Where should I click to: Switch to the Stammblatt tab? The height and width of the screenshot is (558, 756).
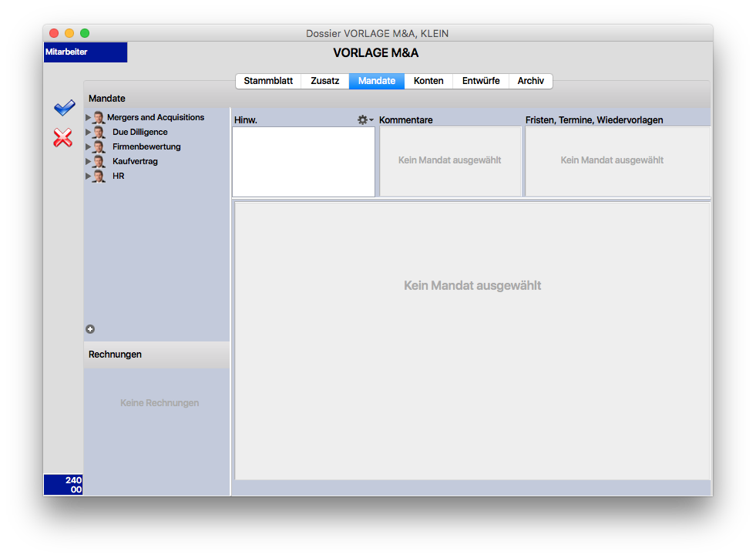(268, 81)
